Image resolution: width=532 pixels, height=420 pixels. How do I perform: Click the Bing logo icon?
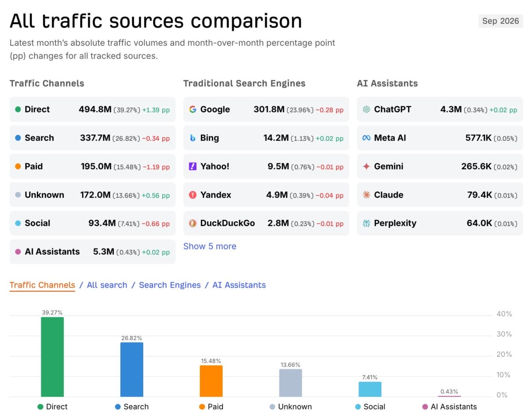192,138
